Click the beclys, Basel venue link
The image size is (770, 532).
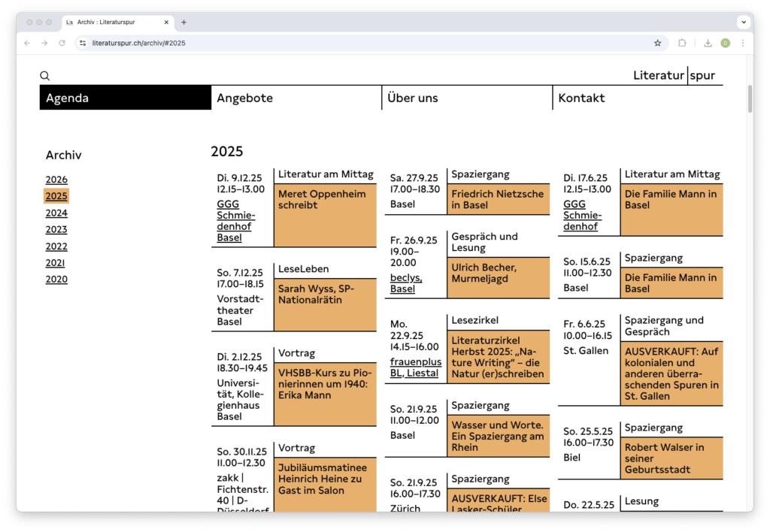coord(405,283)
